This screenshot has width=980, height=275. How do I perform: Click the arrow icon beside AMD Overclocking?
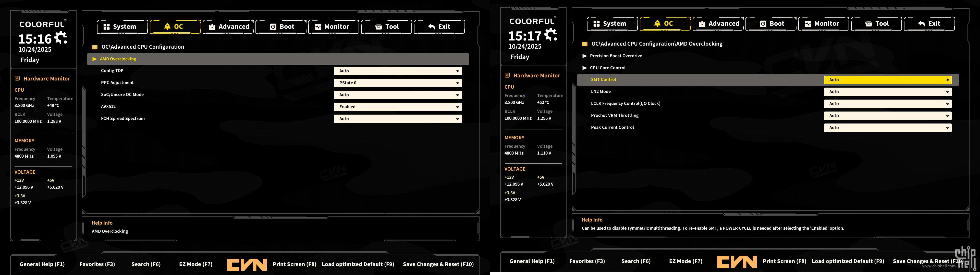tap(94, 59)
